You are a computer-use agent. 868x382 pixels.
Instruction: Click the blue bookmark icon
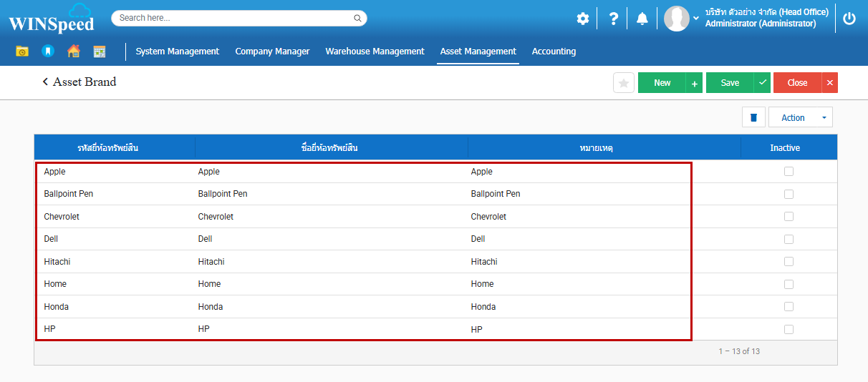(x=47, y=52)
